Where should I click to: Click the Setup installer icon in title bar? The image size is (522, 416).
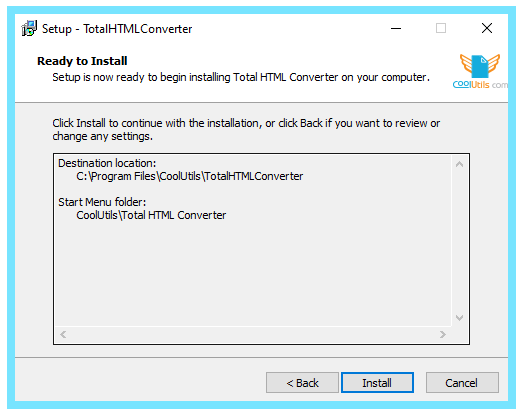(x=29, y=28)
